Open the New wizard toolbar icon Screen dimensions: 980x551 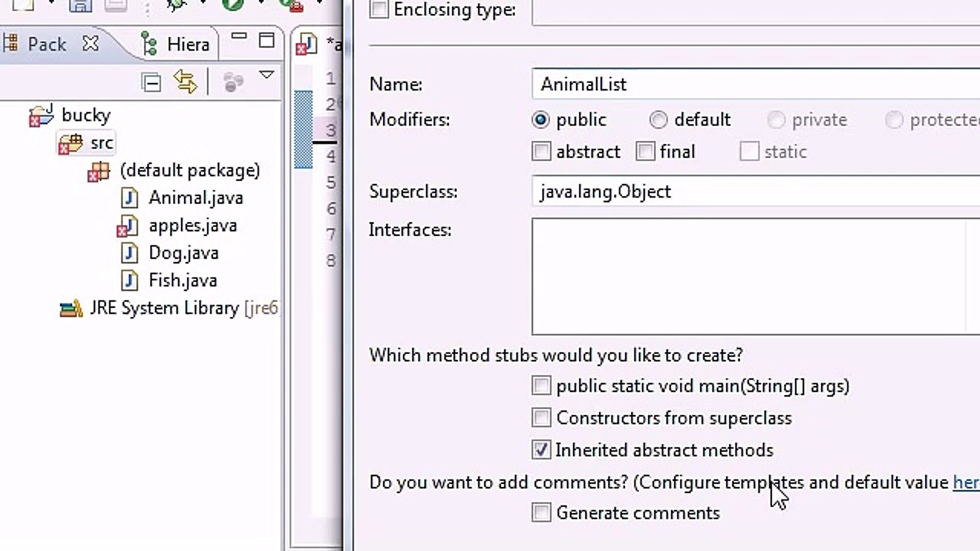click(23, 6)
